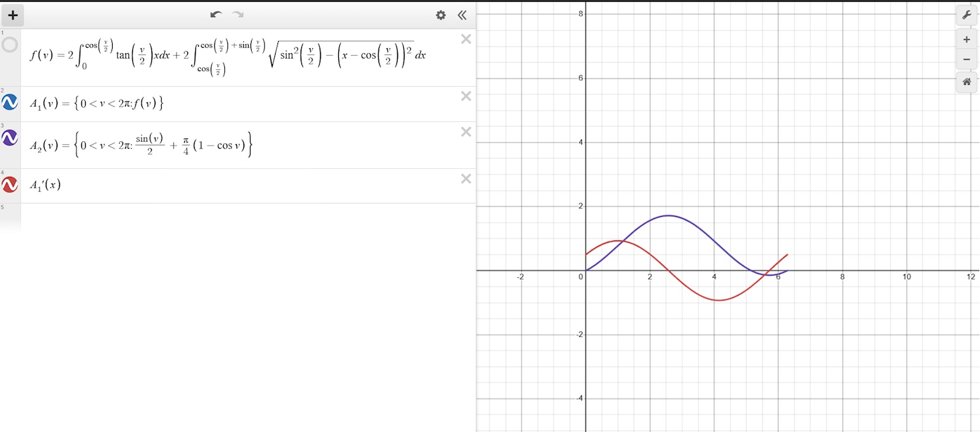
Task: Delete the f(v) integral expression
Action: [466, 39]
